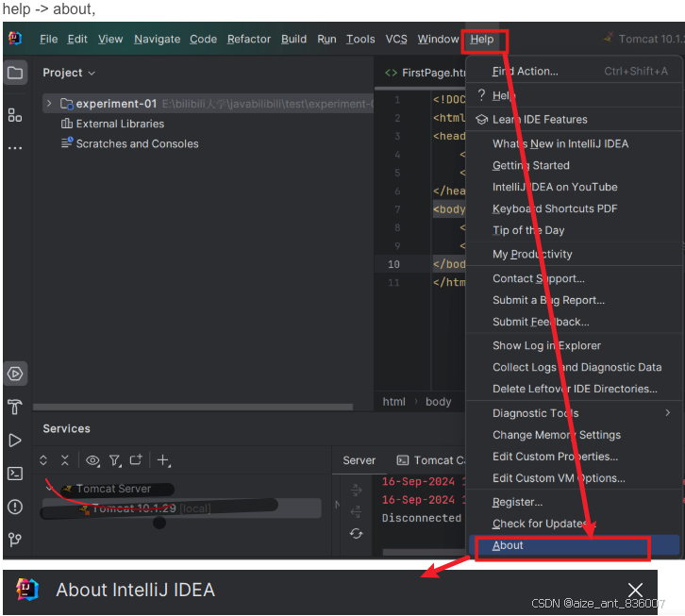Click the Tomcat run configuration icon in the top right
The width and height of the screenshot is (685, 616).
pos(609,38)
